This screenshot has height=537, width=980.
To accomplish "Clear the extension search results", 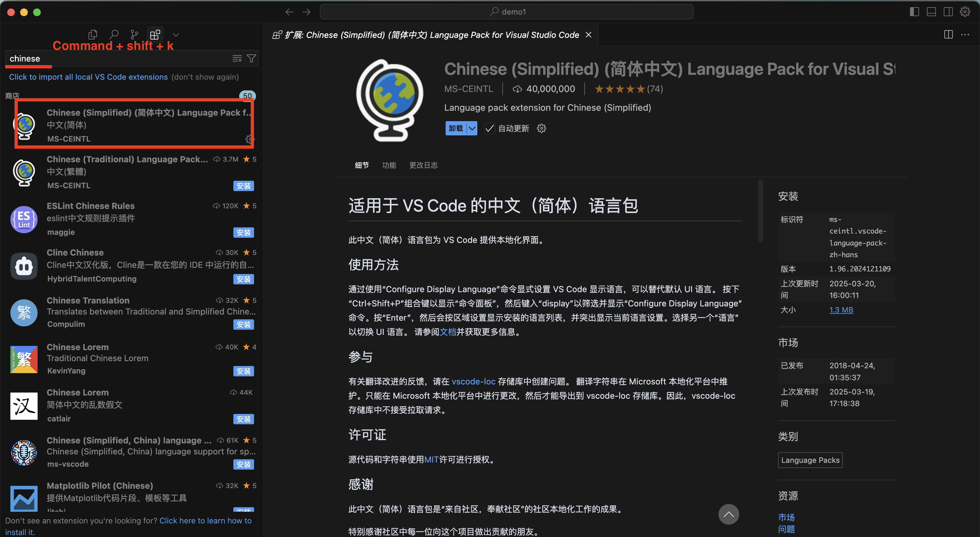I will (x=237, y=58).
